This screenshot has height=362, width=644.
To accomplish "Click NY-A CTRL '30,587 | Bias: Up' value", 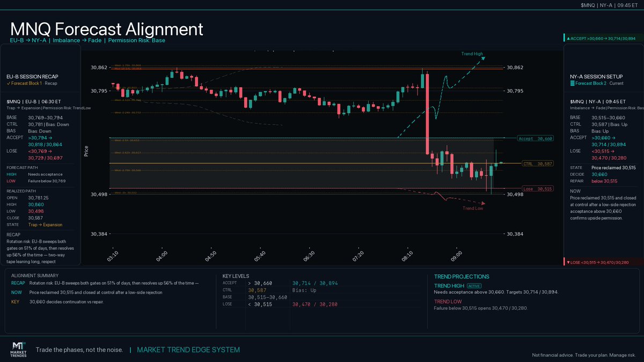I will 609,124.
